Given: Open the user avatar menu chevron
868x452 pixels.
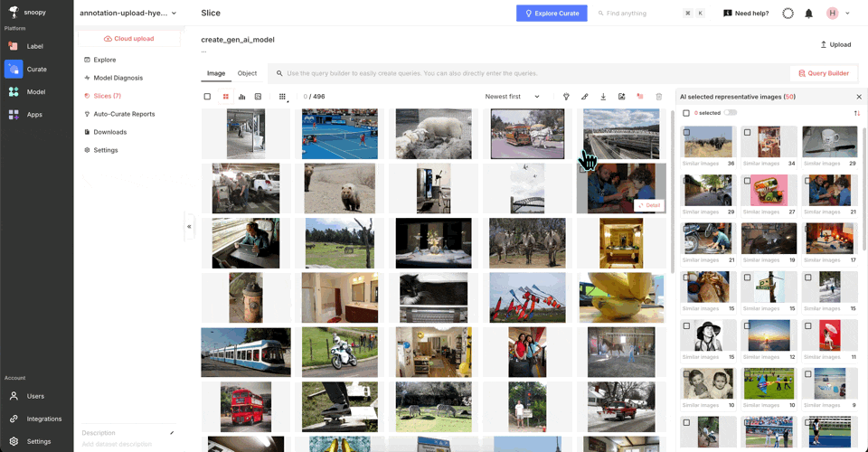Looking at the screenshot, I should tap(847, 14).
